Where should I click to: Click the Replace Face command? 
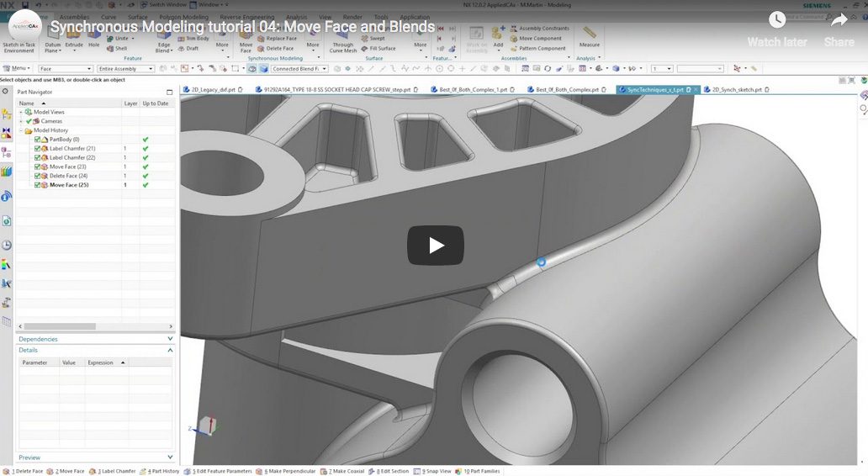[277, 39]
